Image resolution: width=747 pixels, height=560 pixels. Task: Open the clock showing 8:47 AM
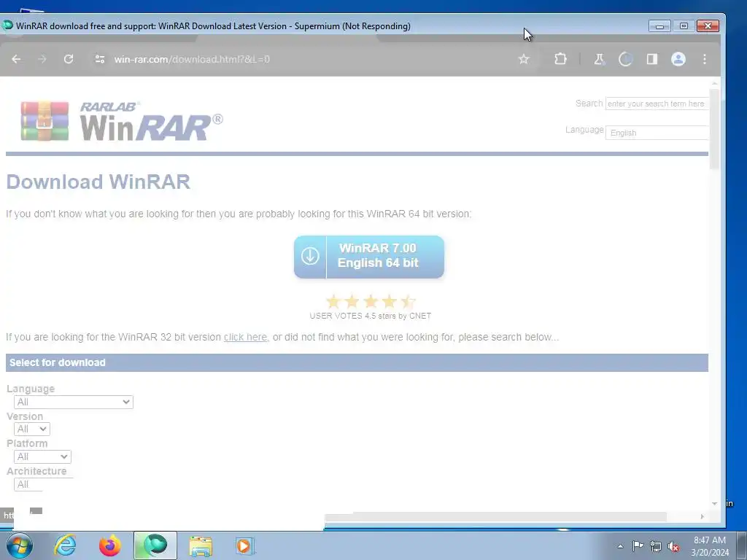(709, 546)
